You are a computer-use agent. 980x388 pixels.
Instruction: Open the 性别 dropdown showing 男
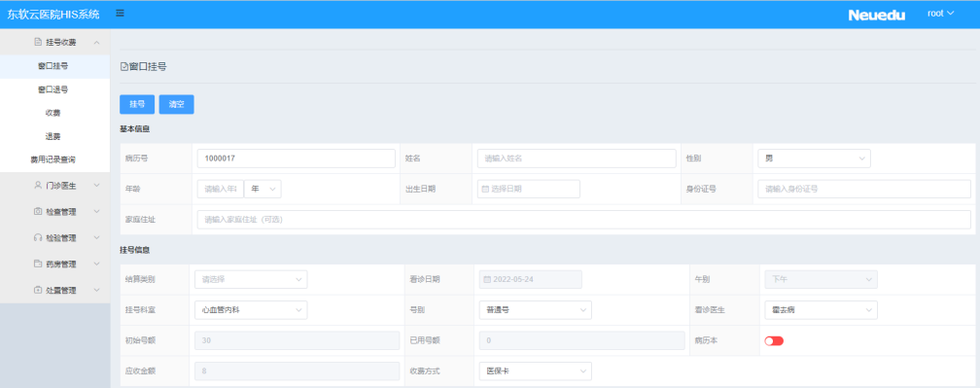[x=814, y=159]
